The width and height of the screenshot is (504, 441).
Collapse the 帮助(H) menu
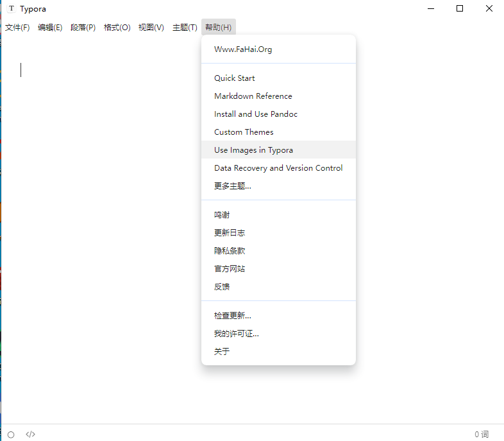pyautogui.click(x=218, y=28)
